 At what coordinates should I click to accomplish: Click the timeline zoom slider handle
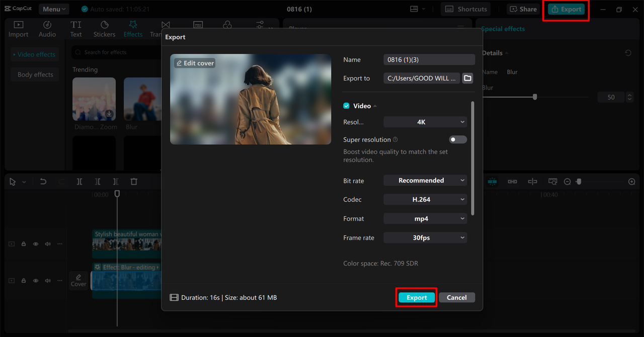(x=579, y=182)
